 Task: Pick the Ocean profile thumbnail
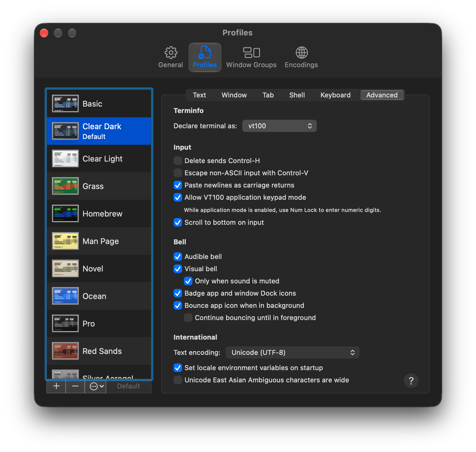click(65, 296)
